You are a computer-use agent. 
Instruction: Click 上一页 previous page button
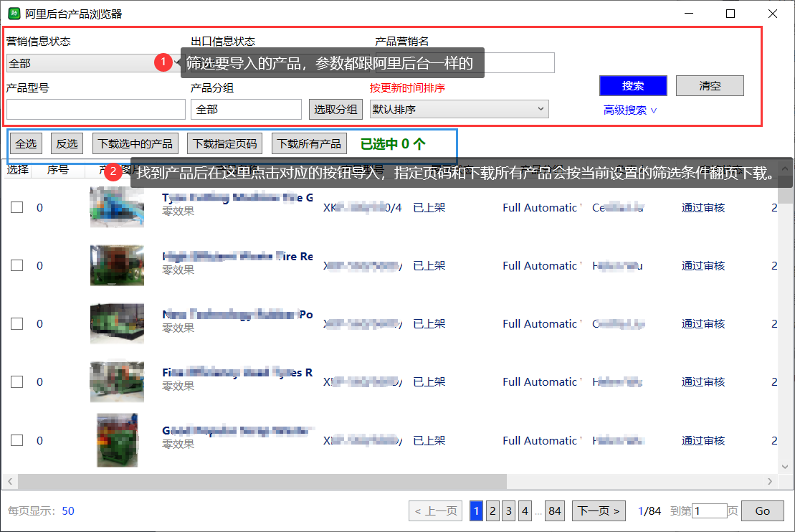[436, 510]
